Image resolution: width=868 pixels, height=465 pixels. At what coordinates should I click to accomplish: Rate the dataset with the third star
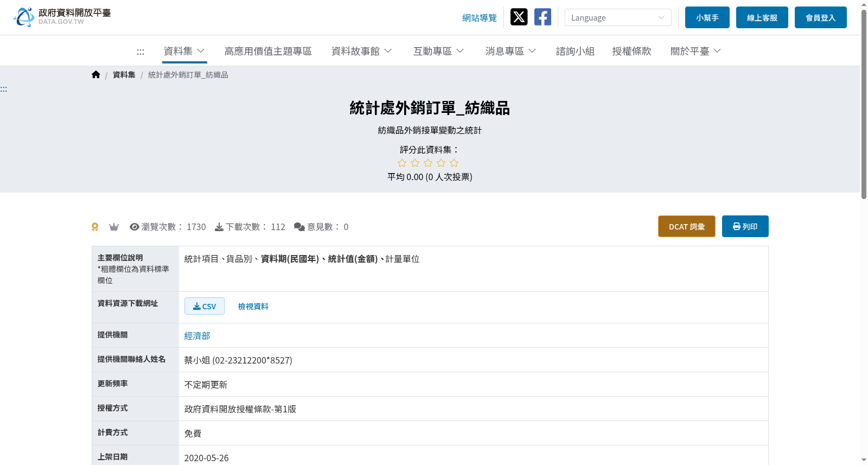point(428,163)
